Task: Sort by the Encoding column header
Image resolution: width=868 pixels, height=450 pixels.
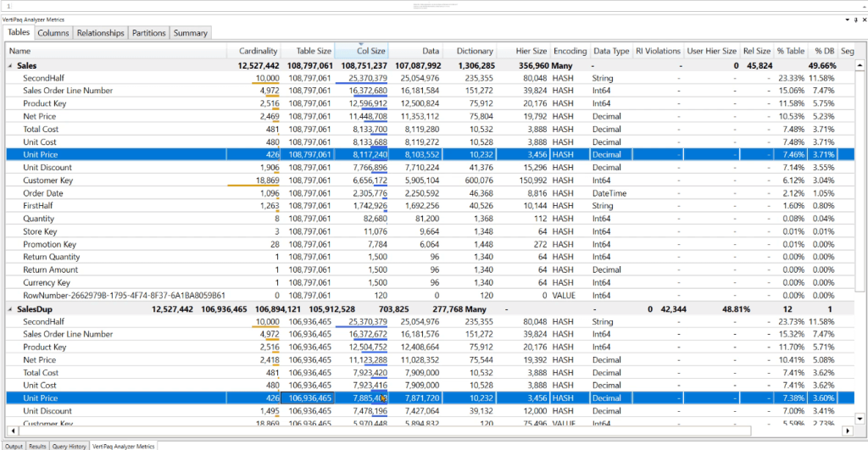Action: (x=570, y=51)
